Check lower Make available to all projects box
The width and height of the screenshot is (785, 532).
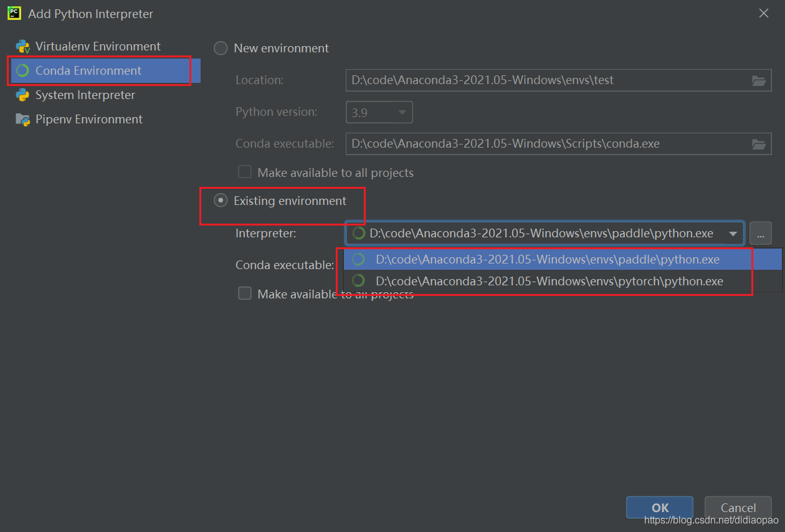click(245, 293)
